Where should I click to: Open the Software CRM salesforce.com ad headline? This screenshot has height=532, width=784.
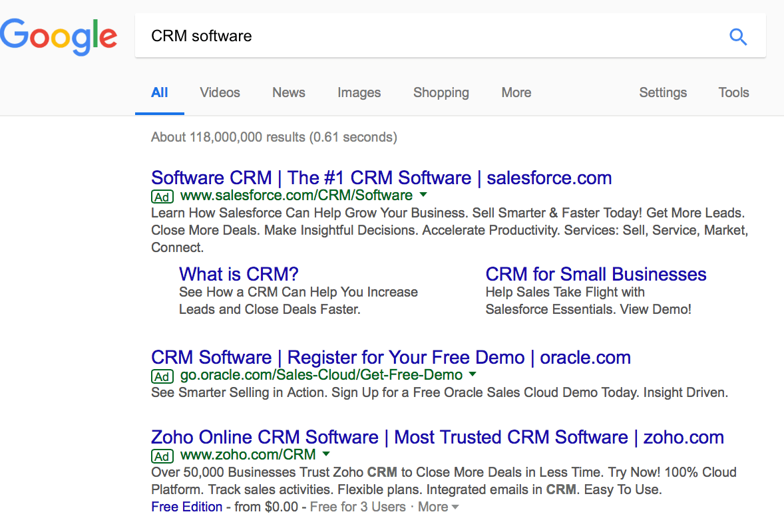coord(381,178)
